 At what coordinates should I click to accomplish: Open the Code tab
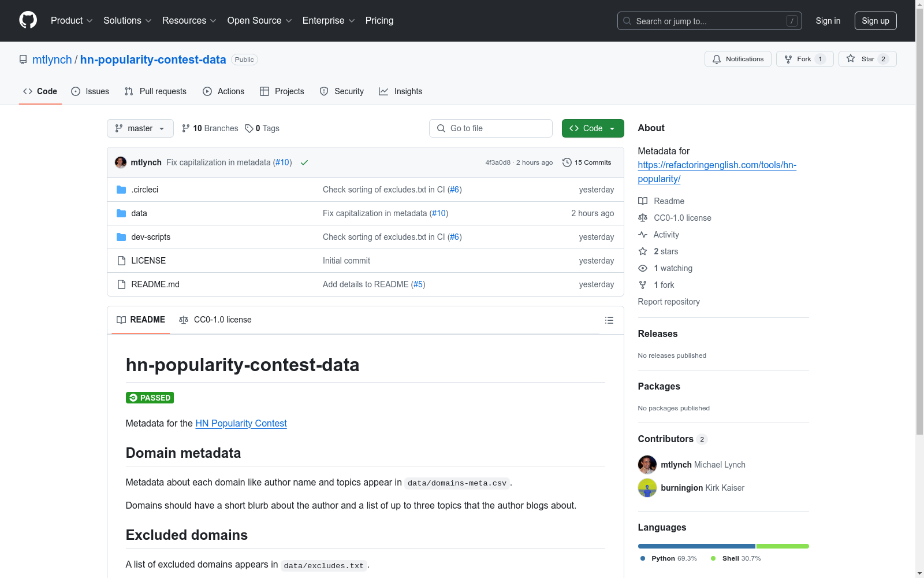[40, 91]
